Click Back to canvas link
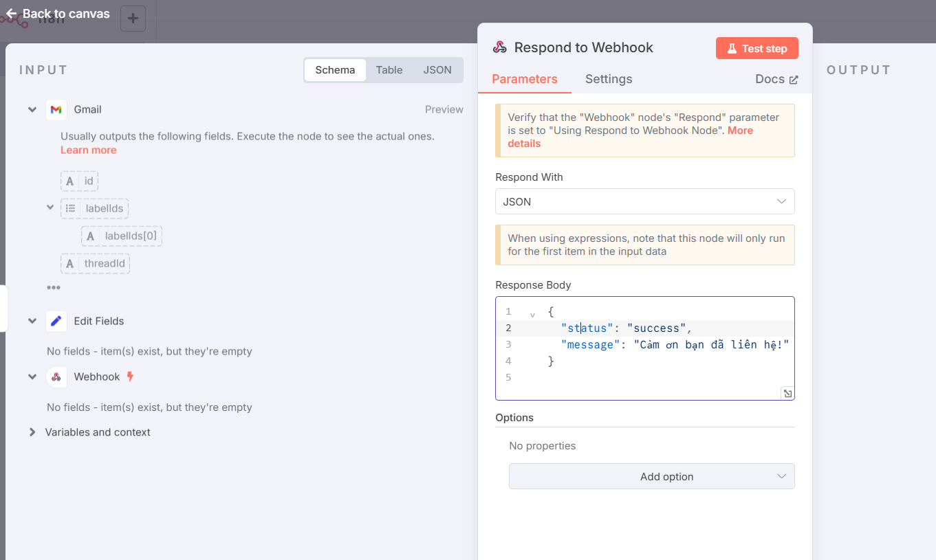The width and height of the screenshot is (936, 560). (58, 14)
